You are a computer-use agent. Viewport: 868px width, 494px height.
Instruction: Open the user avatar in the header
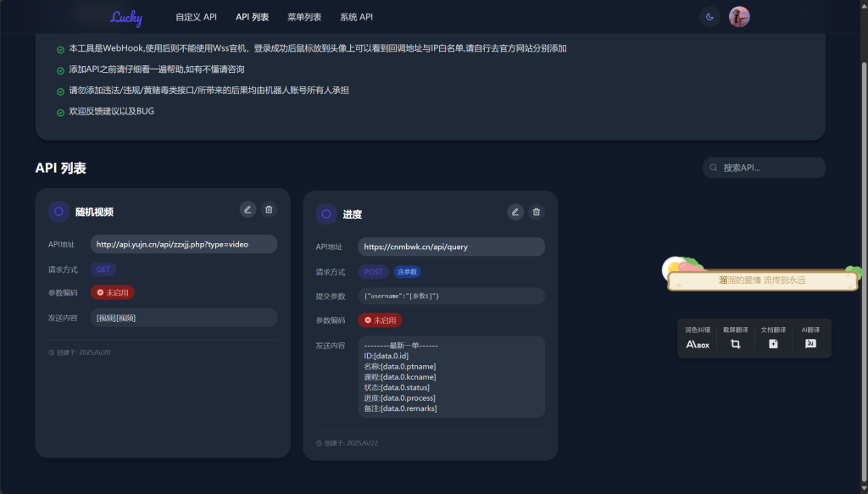point(738,16)
